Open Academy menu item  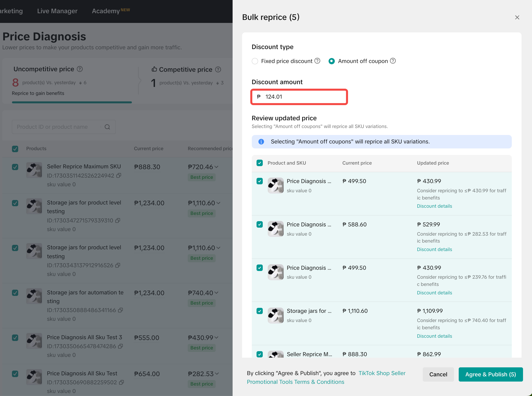106,11
